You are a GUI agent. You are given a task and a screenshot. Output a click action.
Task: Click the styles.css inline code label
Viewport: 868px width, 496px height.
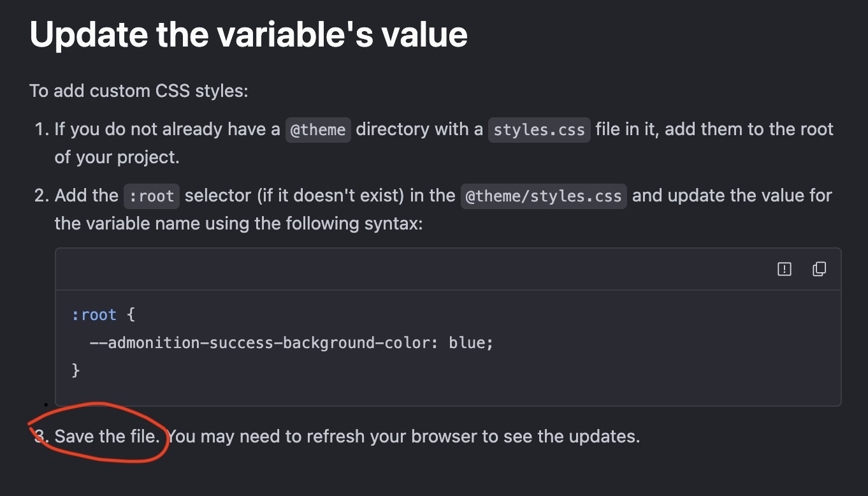[x=539, y=130]
